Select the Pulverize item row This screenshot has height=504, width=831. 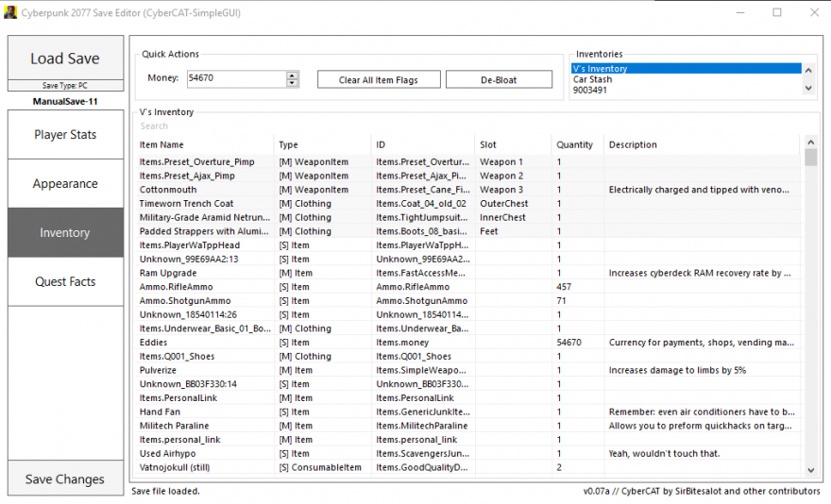click(x=469, y=370)
